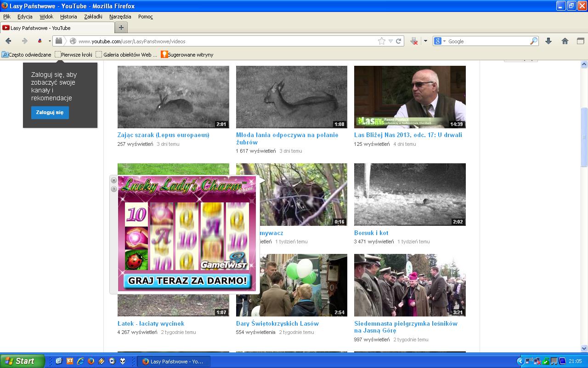This screenshot has height=368, width=588.
Task: Open the history dropdown beside forward arrow
Action: 50,41
